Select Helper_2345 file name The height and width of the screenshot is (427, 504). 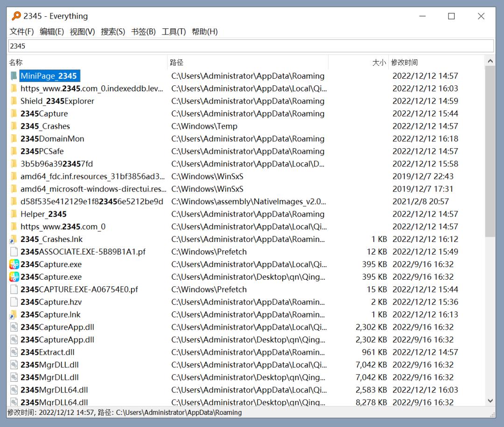point(43,214)
